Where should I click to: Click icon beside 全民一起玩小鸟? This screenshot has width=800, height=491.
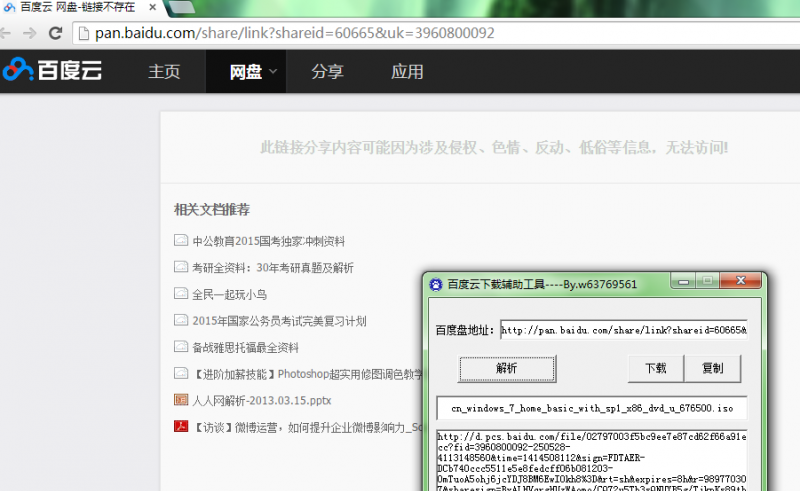[x=181, y=293]
